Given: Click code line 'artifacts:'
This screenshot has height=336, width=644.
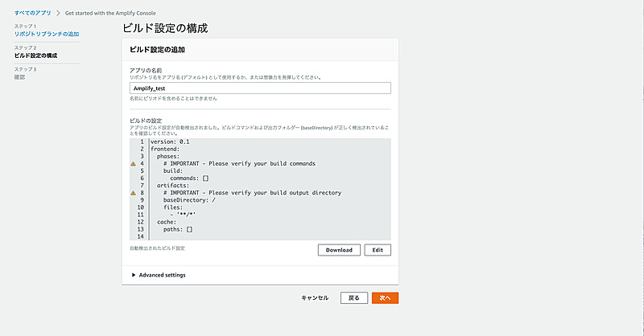Looking at the screenshot, I should (173, 186).
